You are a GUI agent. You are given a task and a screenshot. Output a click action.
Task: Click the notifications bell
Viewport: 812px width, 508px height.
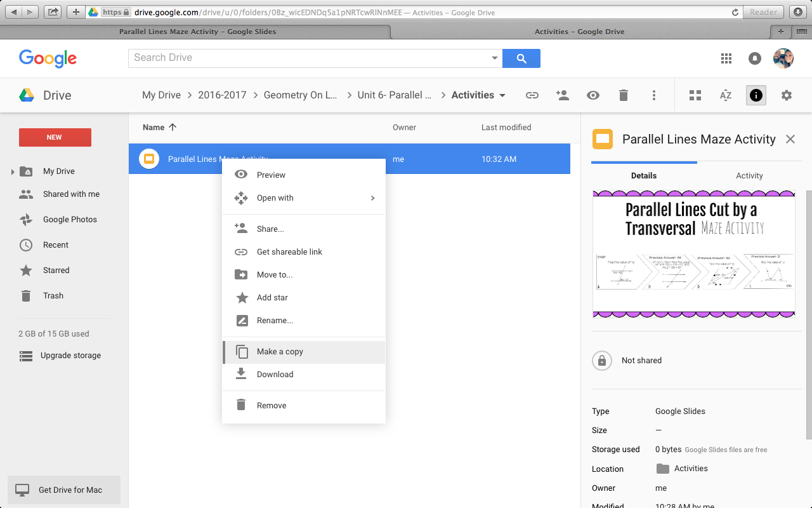pyautogui.click(x=755, y=58)
